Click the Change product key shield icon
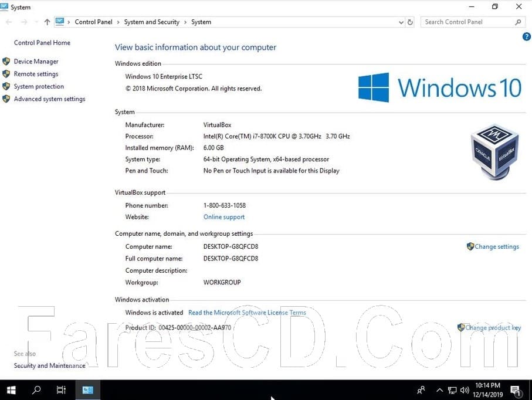Viewport: 532px width, 400px height. (461, 327)
